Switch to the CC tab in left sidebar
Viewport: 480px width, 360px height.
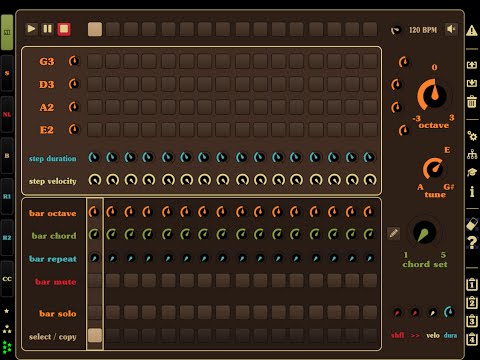(7, 279)
